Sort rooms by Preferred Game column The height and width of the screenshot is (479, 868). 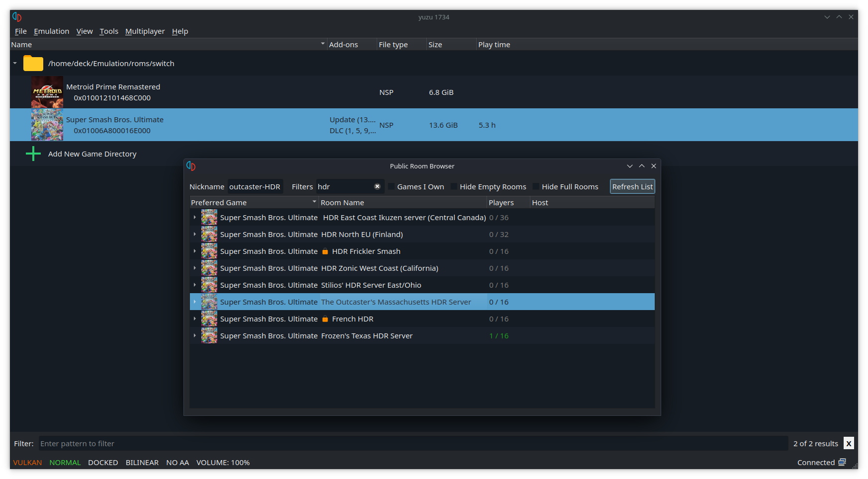coord(254,203)
